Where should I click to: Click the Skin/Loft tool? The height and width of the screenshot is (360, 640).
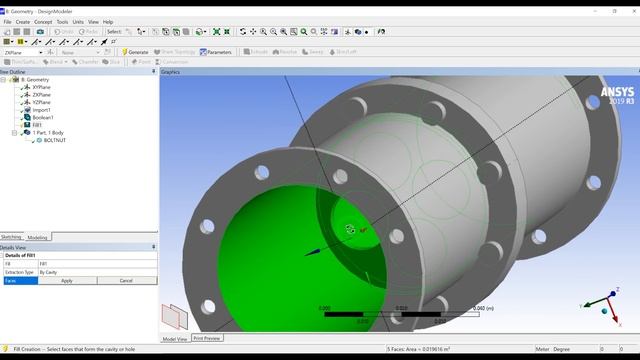tap(343, 52)
